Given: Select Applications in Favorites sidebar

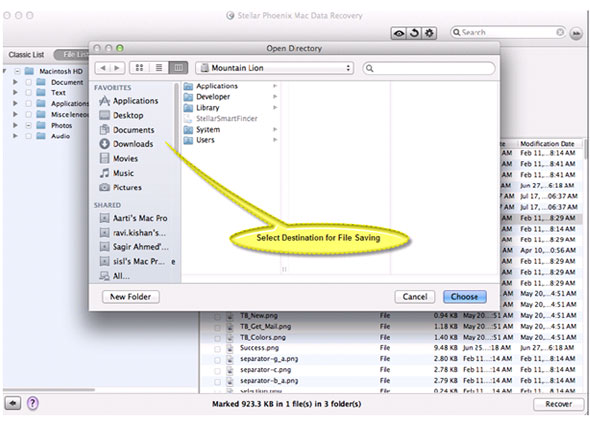Looking at the screenshot, I should click(x=129, y=101).
